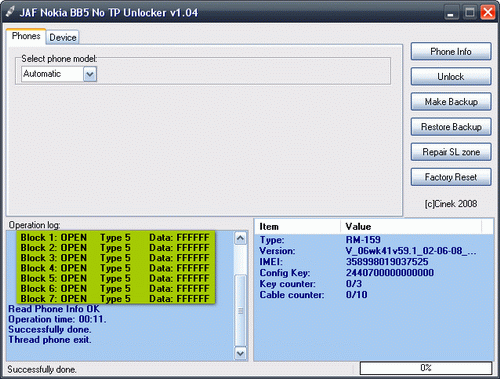Click the 'Block 4: OPEN' log line
500x379 pixels.
click(115, 268)
